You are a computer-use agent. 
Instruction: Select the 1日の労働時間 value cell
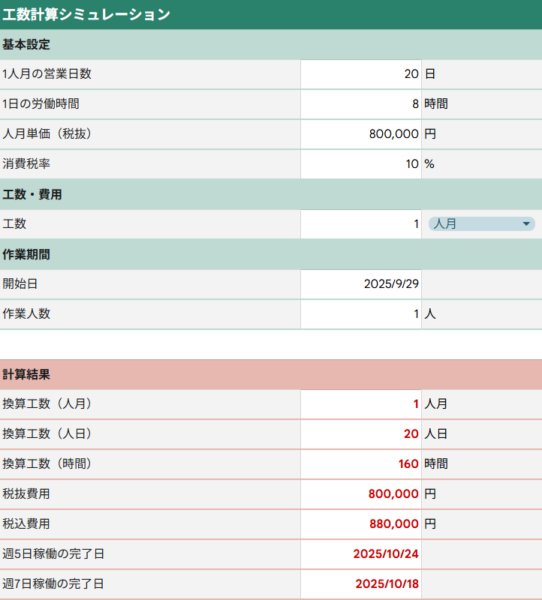[x=361, y=104]
